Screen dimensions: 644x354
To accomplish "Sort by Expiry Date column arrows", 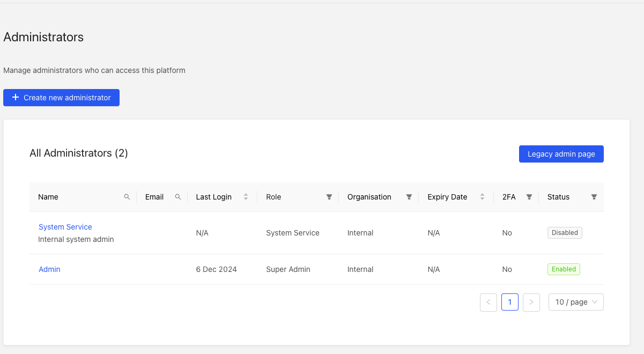I will coord(482,197).
